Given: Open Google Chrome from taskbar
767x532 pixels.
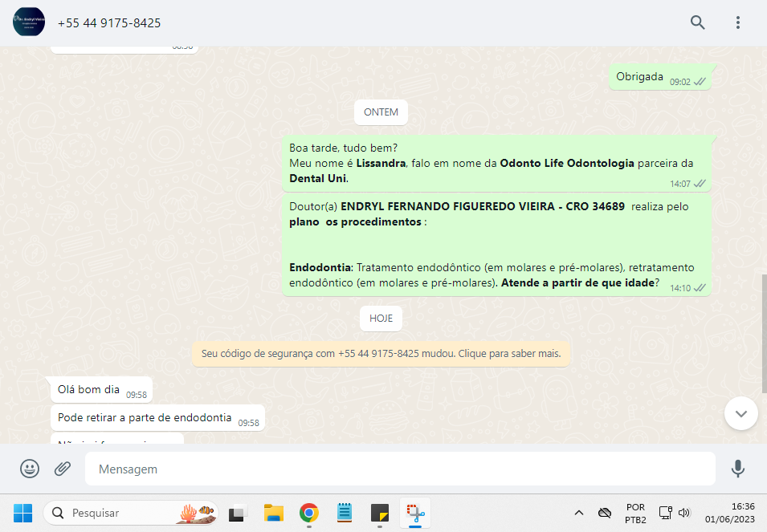Looking at the screenshot, I should tap(308, 513).
